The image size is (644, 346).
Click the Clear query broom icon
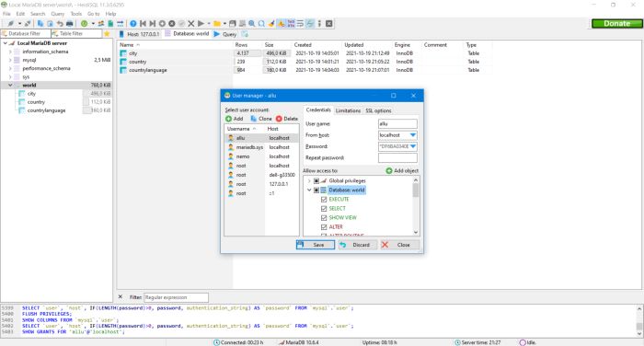point(271,23)
